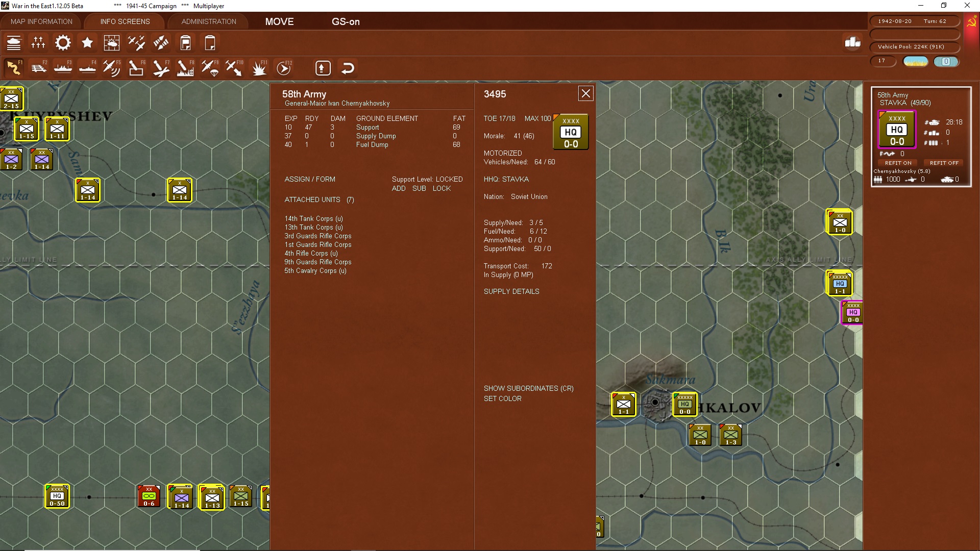980x551 pixels.
Task: Open the Order of Battle screen icon
Action: (14, 43)
